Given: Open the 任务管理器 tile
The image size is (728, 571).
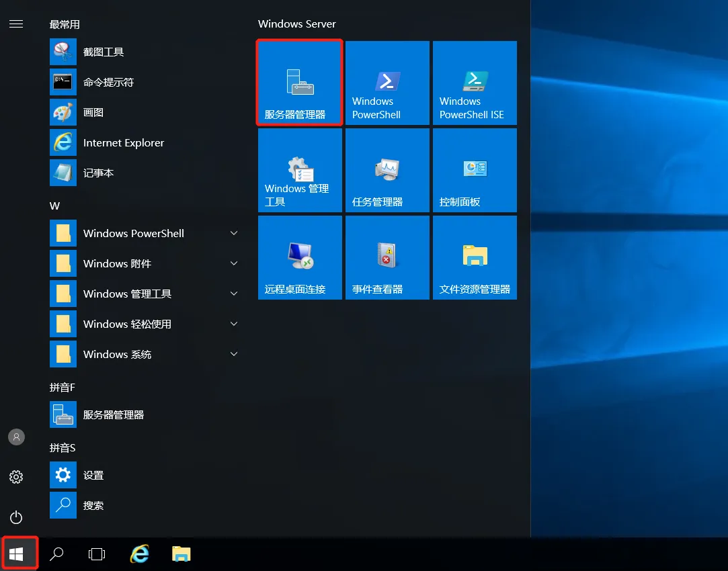Looking at the screenshot, I should (x=387, y=171).
